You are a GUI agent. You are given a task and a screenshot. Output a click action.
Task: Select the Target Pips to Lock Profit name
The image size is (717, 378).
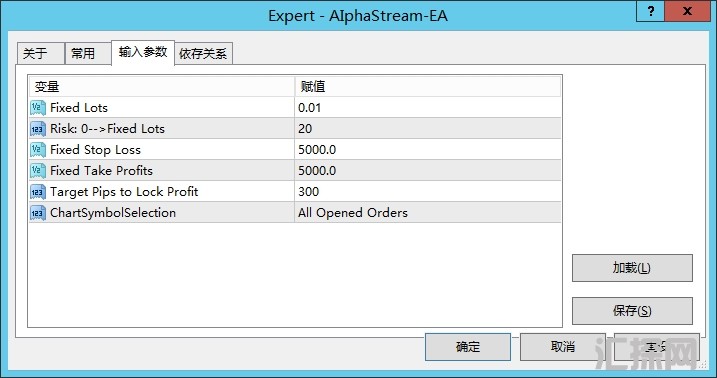124,192
